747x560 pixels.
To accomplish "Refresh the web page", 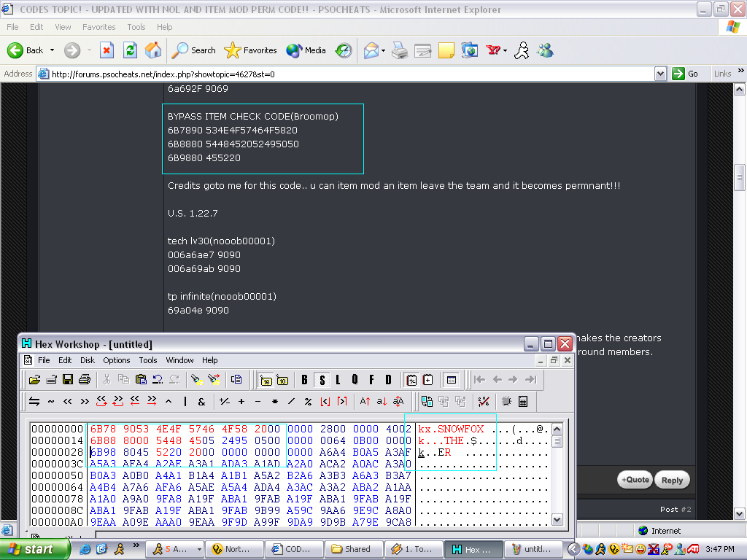I will [x=130, y=50].
